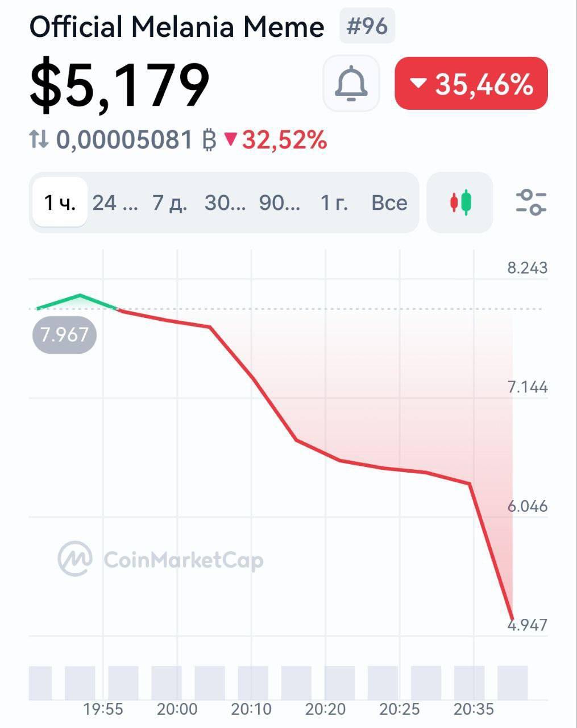Click the green peak on chart line

point(80,295)
